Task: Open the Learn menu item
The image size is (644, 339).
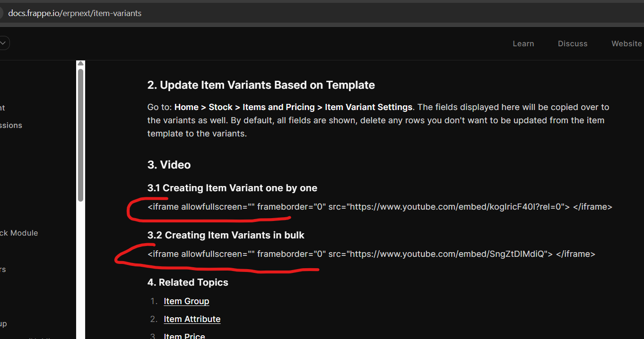Action: point(523,43)
